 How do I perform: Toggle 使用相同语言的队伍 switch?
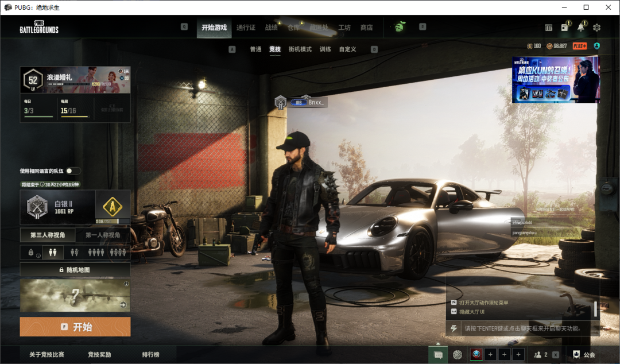(73, 171)
